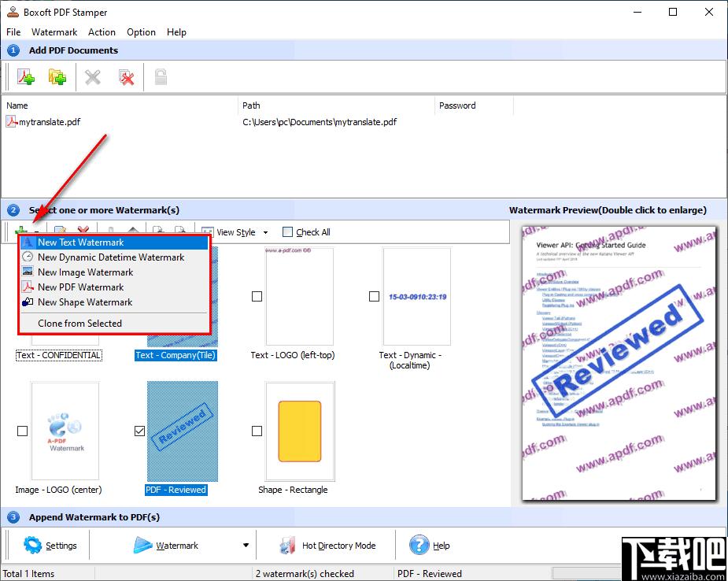728x581 pixels.
Task: Select the yellow Shape - Rectangle thumbnail
Action: tap(300, 431)
